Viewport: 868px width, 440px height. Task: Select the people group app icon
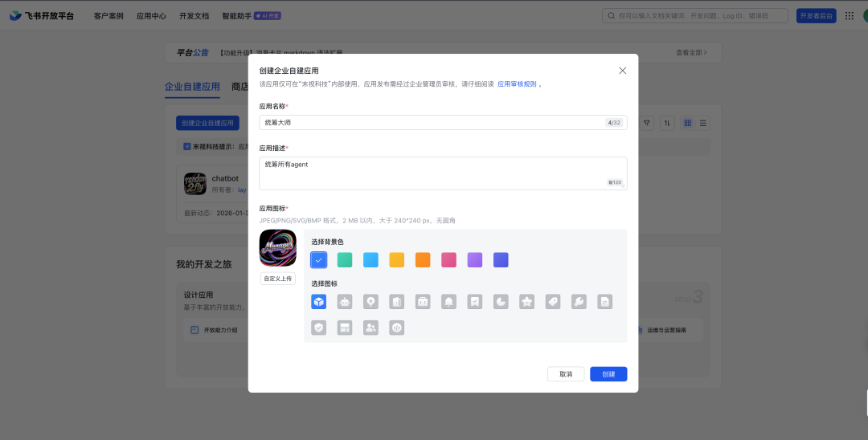click(x=371, y=328)
